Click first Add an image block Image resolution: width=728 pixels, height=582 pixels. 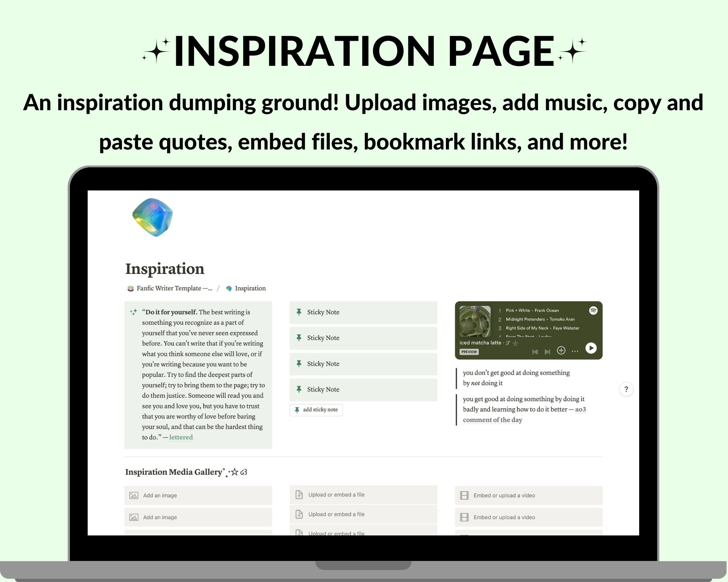pyautogui.click(x=198, y=495)
